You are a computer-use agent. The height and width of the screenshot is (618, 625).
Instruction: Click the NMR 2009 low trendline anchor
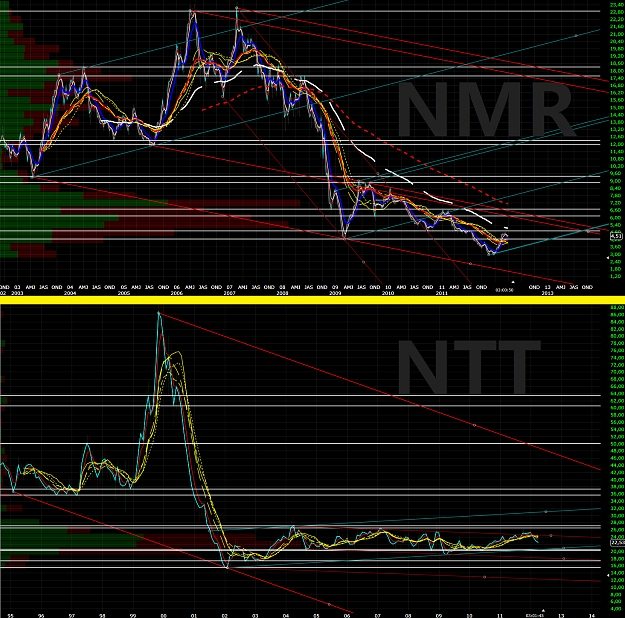coord(344,238)
